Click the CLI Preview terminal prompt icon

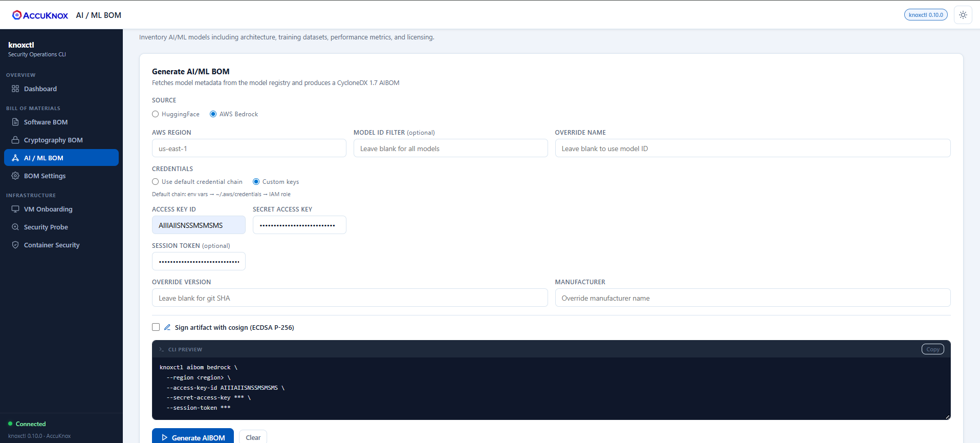pyautogui.click(x=162, y=349)
